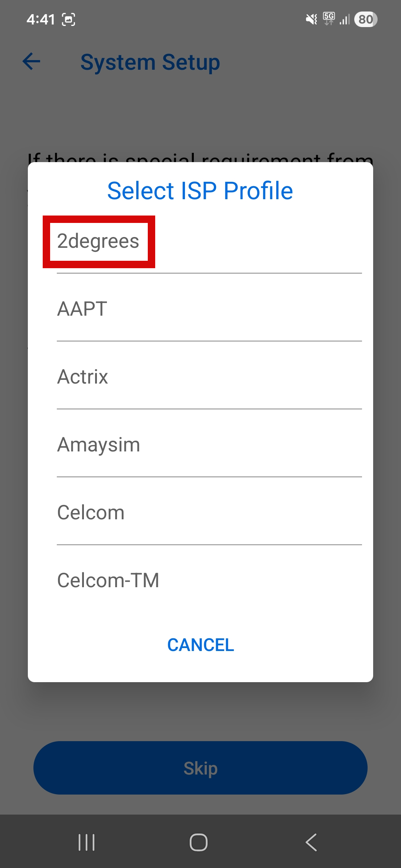This screenshot has height=868, width=401.
Task: Choose Actrix from the ISP list
Action: tap(82, 377)
